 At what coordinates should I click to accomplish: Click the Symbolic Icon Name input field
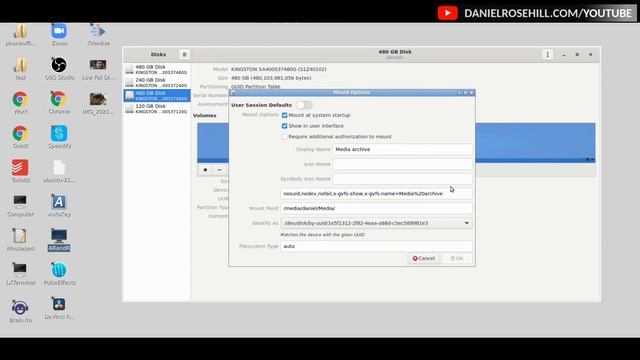coord(402,179)
